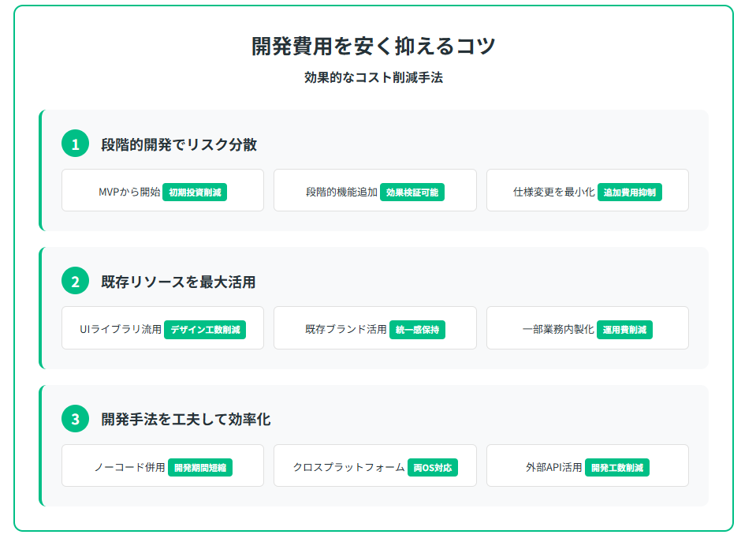Click the 既存リソースを最大活用 heading
756x542 pixels.
tap(178, 282)
